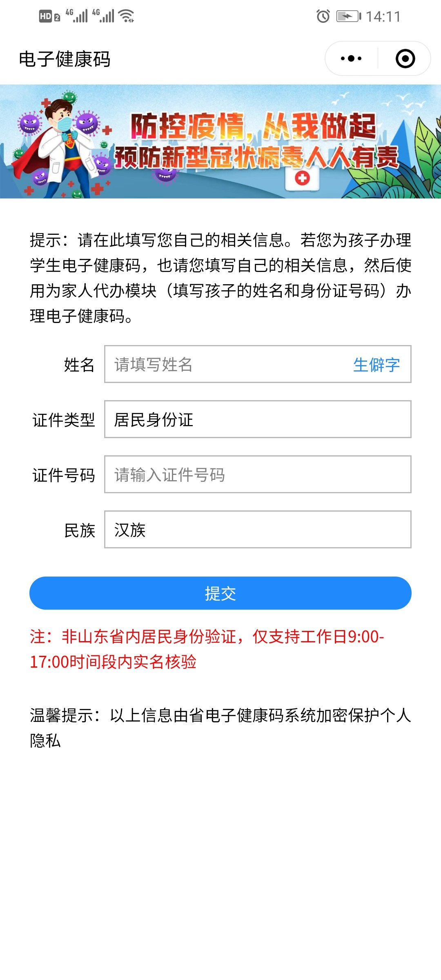Open the mini program three-dot menu
The image size is (441, 980).
tap(351, 58)
